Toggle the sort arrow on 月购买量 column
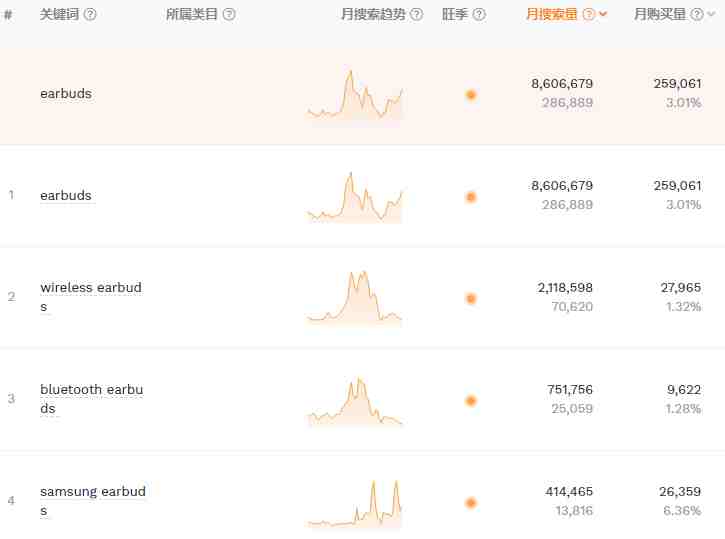Image resolution: width=725 pixels, height=539 pixels. click(711, 14)
